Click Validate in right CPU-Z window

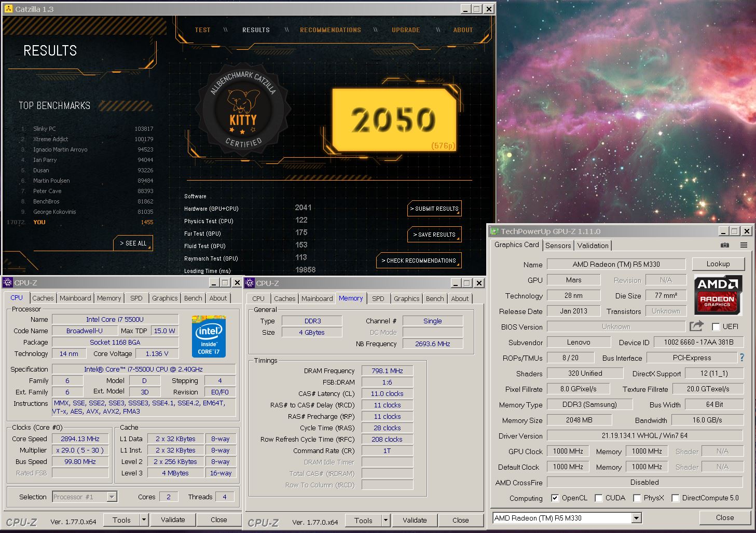click(415, 520)
